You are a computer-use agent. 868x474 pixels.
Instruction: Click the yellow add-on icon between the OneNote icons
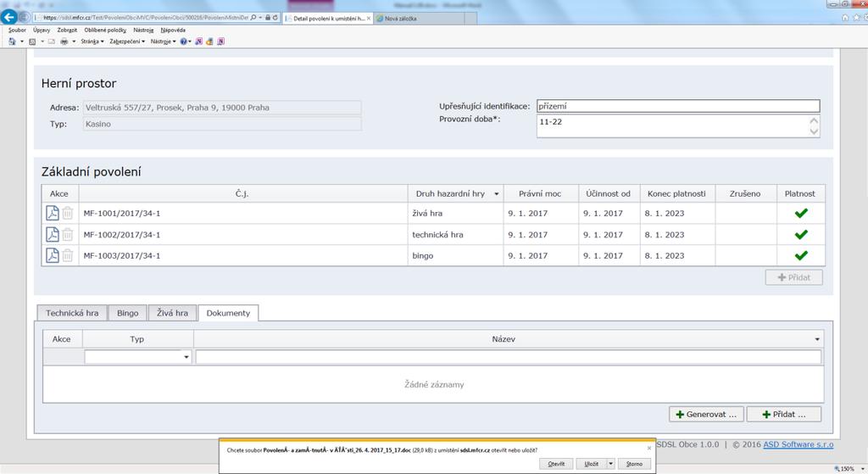[210, 42]
